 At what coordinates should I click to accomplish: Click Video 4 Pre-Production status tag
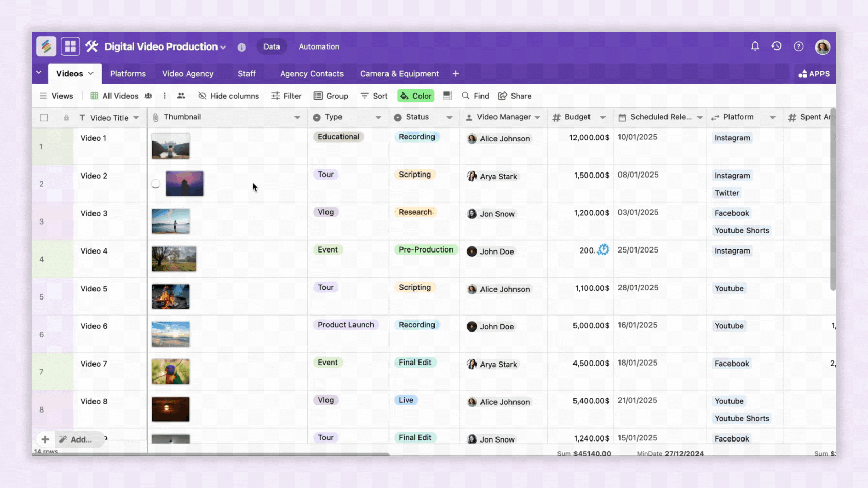426,249
